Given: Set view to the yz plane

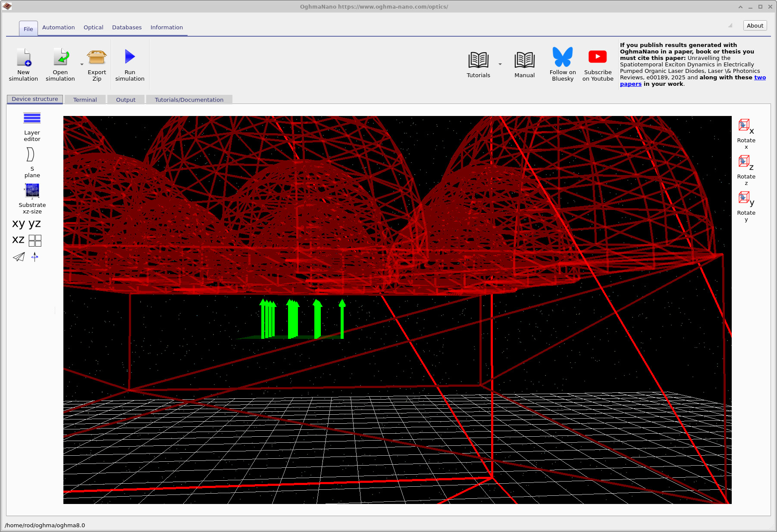Looking at the screenshot, I should 34,224.
